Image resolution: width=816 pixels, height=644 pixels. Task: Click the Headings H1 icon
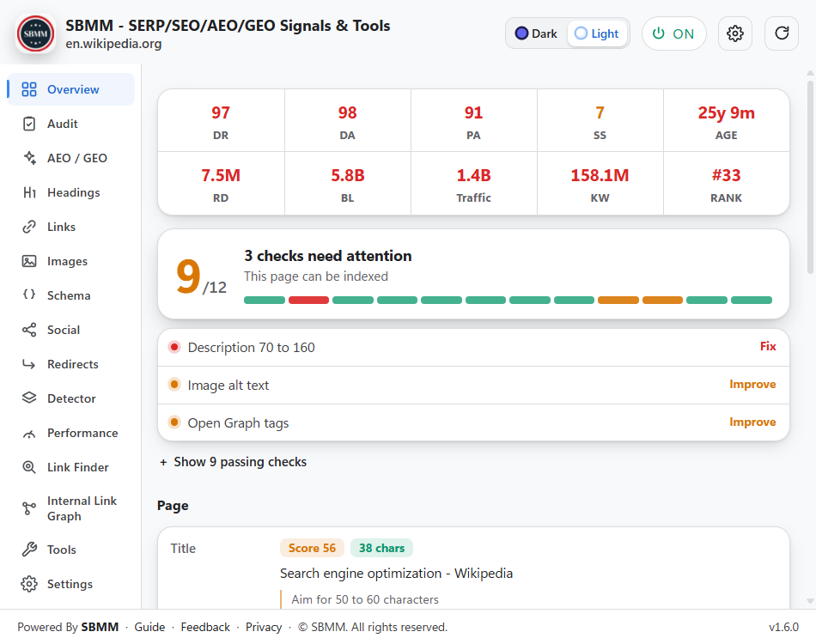coord(29,192)
